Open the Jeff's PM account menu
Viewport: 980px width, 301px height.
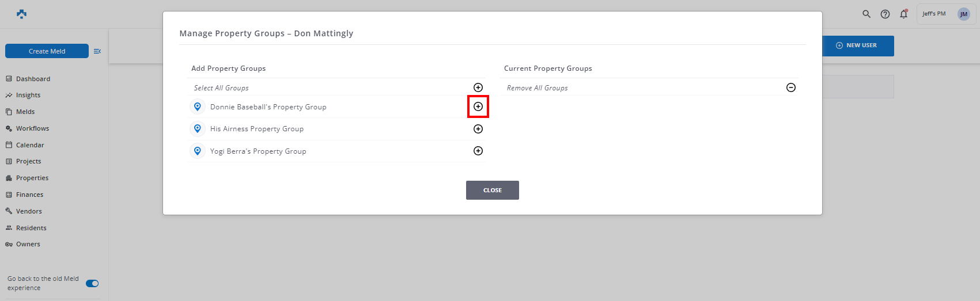[946, 14]
